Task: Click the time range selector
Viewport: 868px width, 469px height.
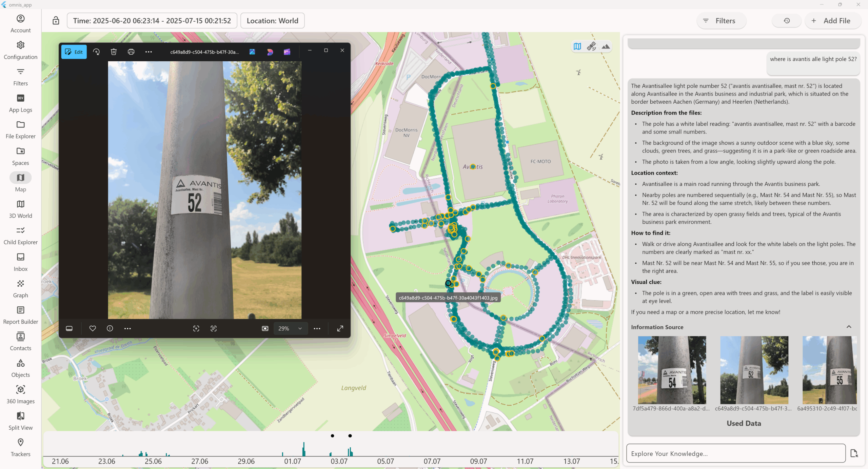Action: [152, 21]
